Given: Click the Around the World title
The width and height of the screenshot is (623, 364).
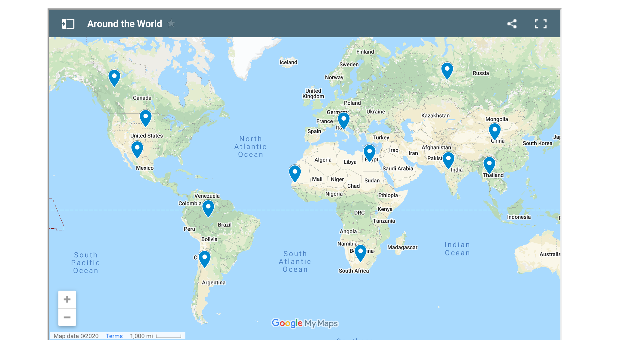Looking at the screenshot, I should point(125,24).
